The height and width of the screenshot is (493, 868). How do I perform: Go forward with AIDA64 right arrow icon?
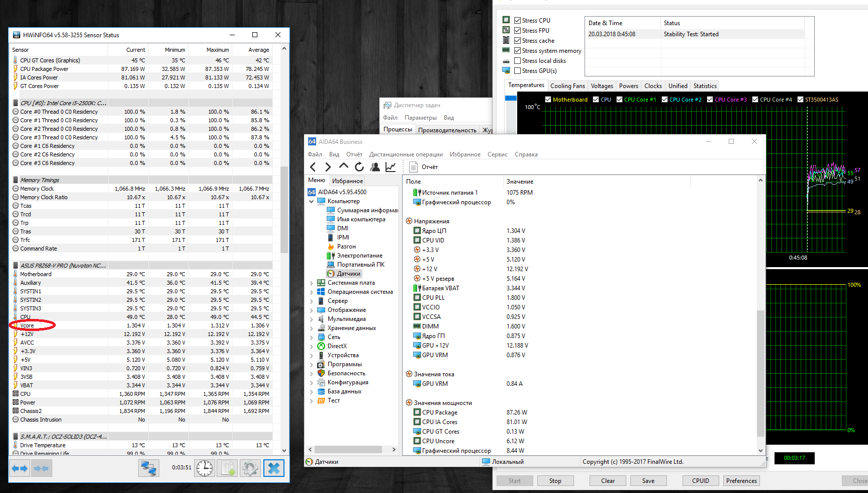click(x=328, y=167)
